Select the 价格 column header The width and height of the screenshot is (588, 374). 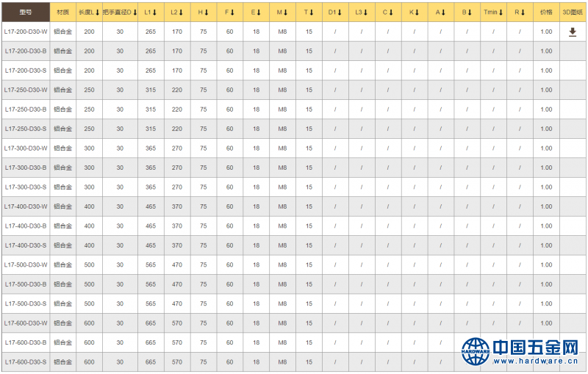coord(546,12)
